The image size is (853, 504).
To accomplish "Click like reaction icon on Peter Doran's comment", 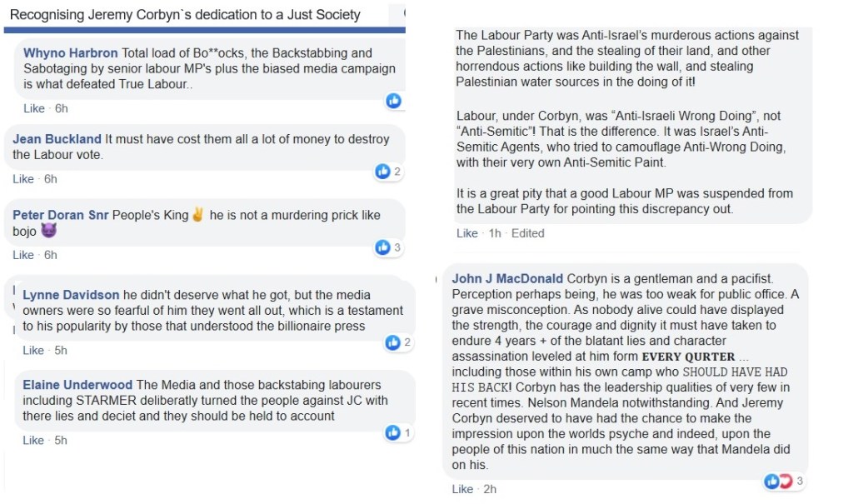I will pos(383,247).
